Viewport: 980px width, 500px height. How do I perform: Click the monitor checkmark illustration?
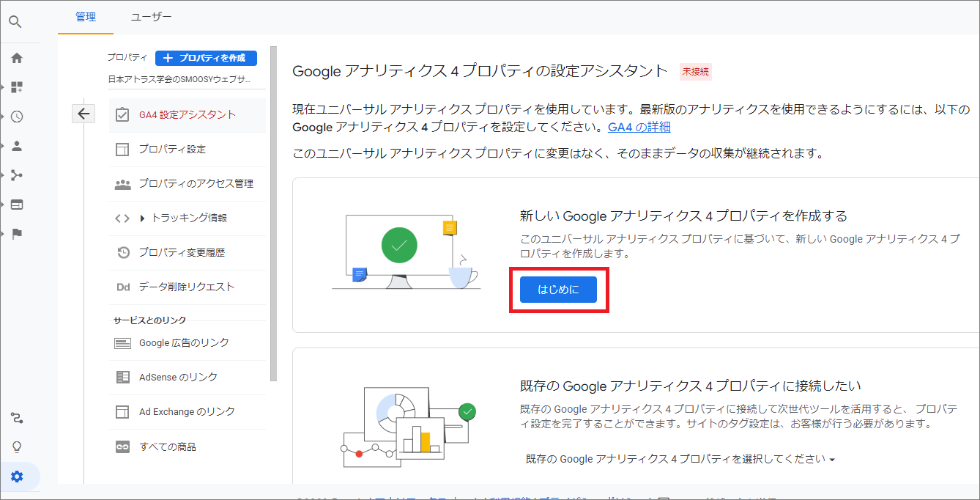406,251
